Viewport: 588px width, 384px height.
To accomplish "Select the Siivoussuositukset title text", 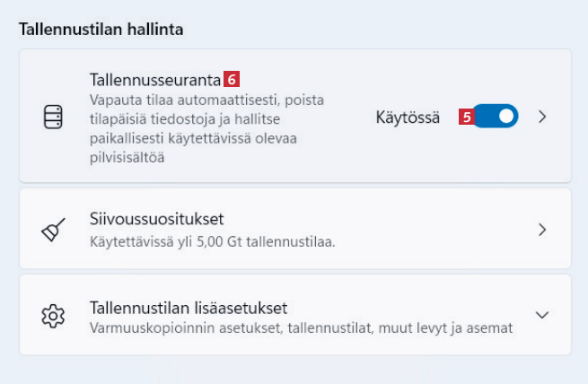I will (x=156, y=219).
